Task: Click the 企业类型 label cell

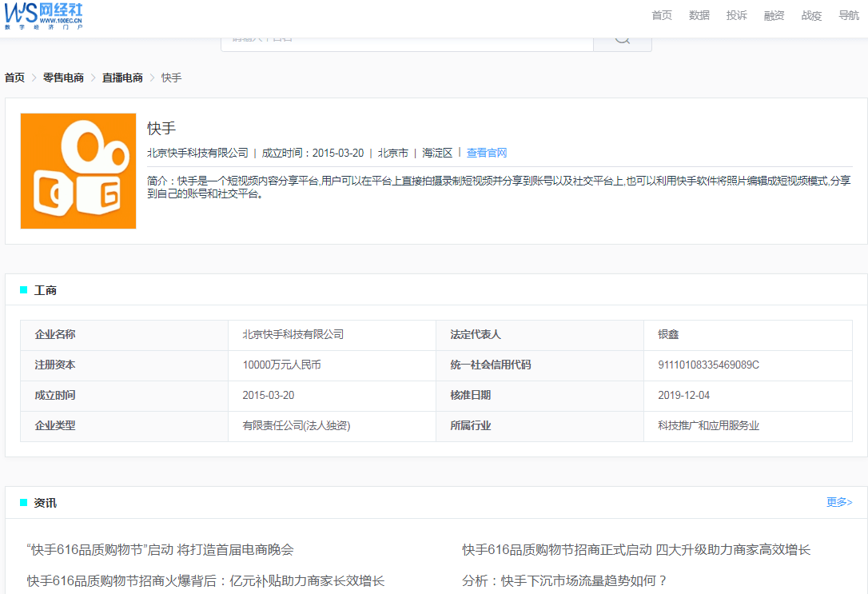Action: tap(124, 425)
